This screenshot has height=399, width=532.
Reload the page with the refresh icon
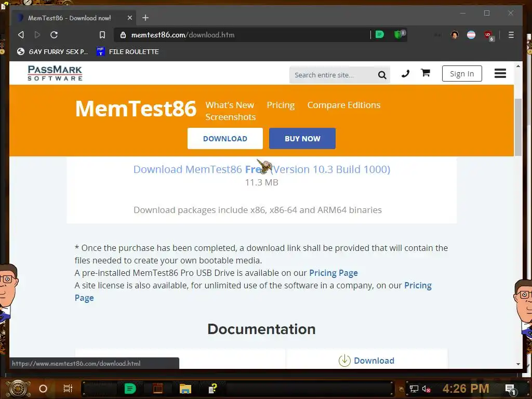coord(54,35)
